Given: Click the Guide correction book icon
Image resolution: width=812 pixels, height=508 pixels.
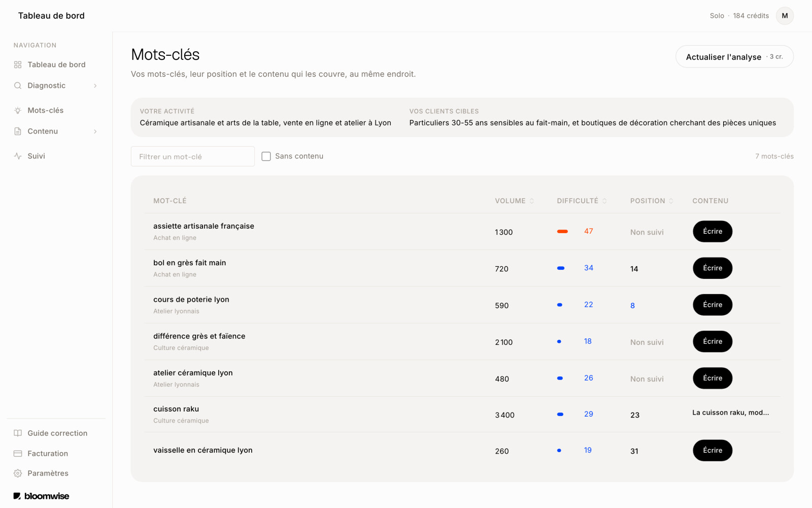Looking at the screenshot, I should (18, 433).
